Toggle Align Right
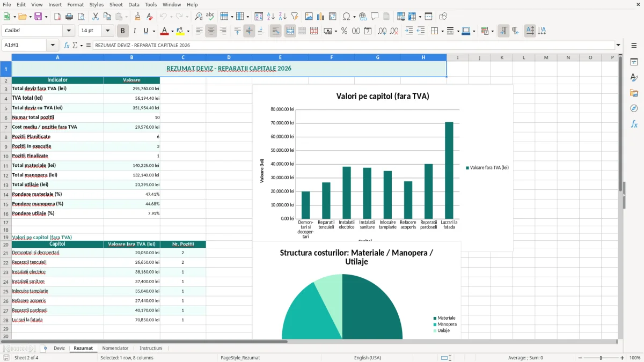Viewport: 644px width, 362px height. point(223,31)
